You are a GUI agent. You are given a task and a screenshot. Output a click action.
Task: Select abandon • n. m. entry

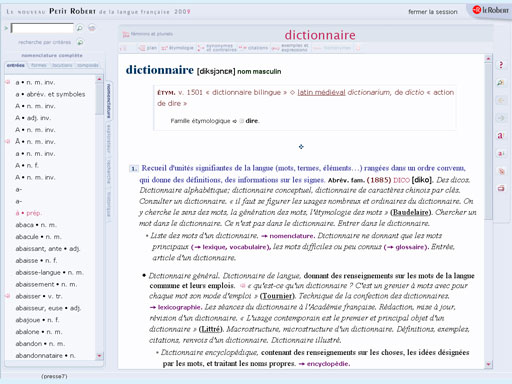40,344
